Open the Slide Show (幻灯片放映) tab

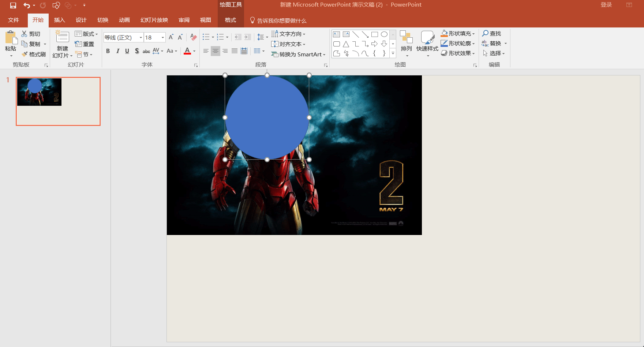[154, 20]
